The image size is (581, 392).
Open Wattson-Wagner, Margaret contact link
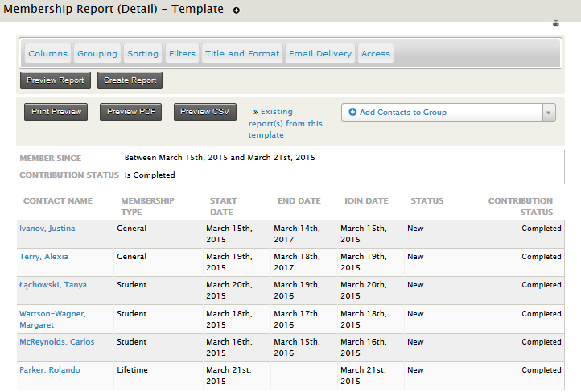(x=52, y=320)
